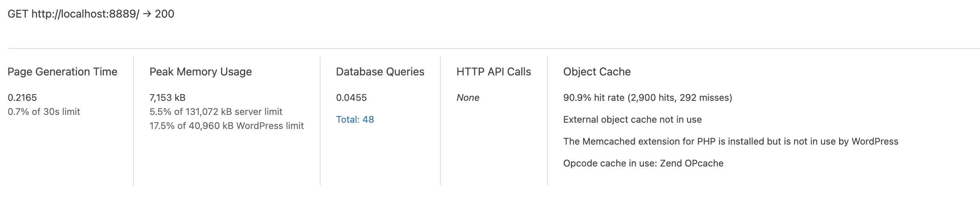Click the 0.2165 generation time value
Image resolution: width=980 pixels, height=204 pixels.
pyautogui.click(x=22, y=98)
